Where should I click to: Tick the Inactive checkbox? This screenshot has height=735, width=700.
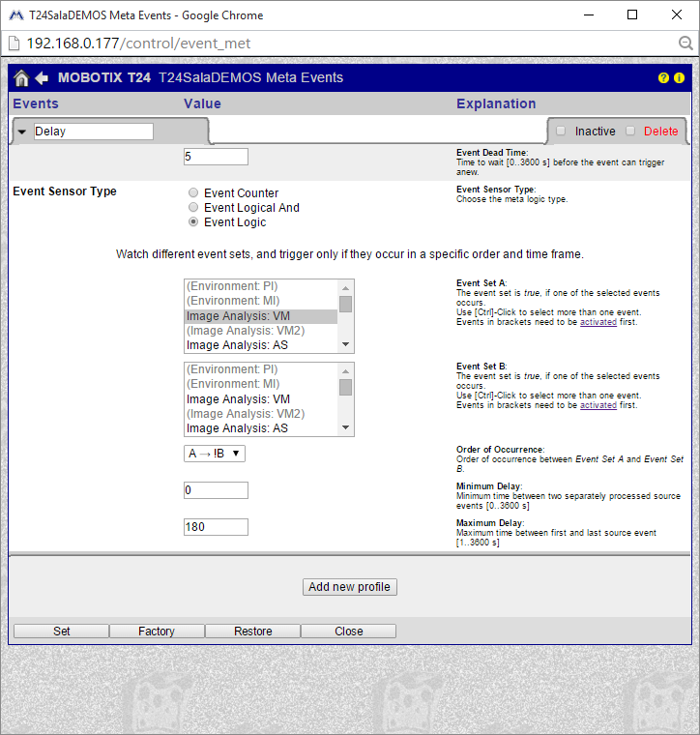[x=561, y=131]
